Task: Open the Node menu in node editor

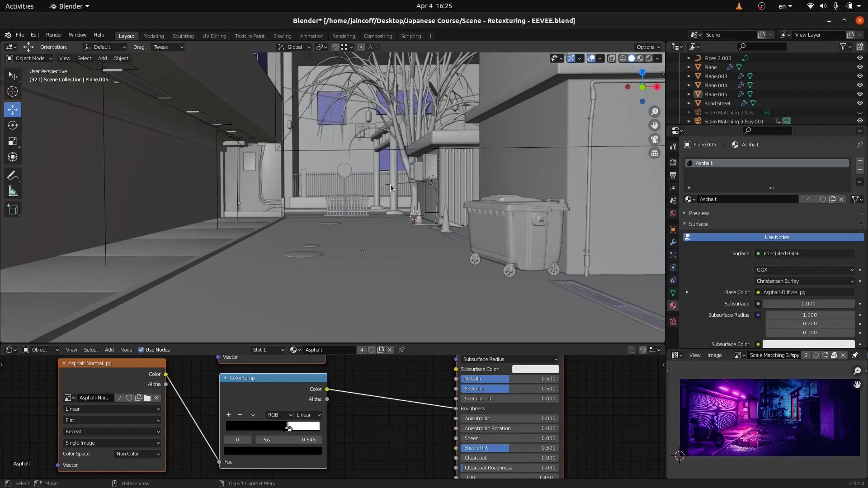Action: (x=126, y=350)
